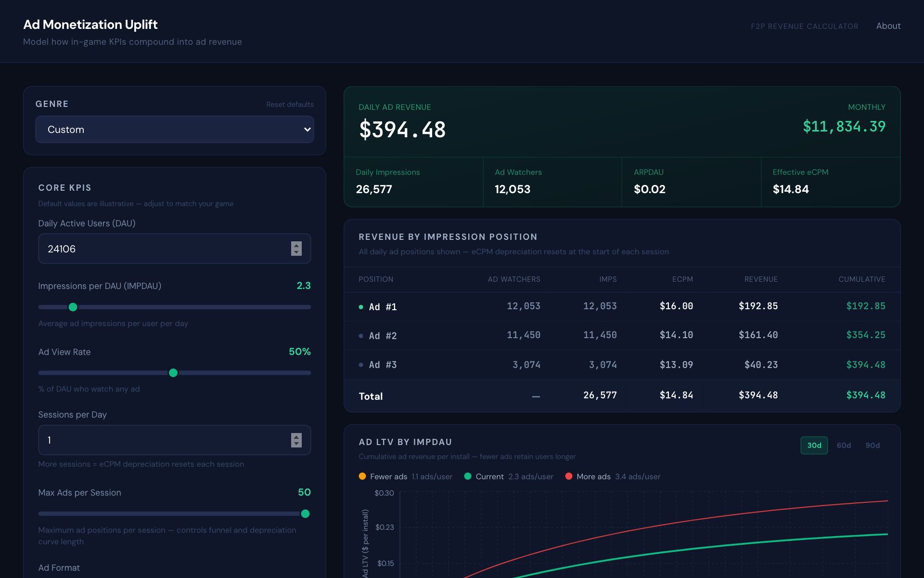Click the ARPDAU value $0.02
The height and width of the screenshot is (578, 924).
click(650, 189)
